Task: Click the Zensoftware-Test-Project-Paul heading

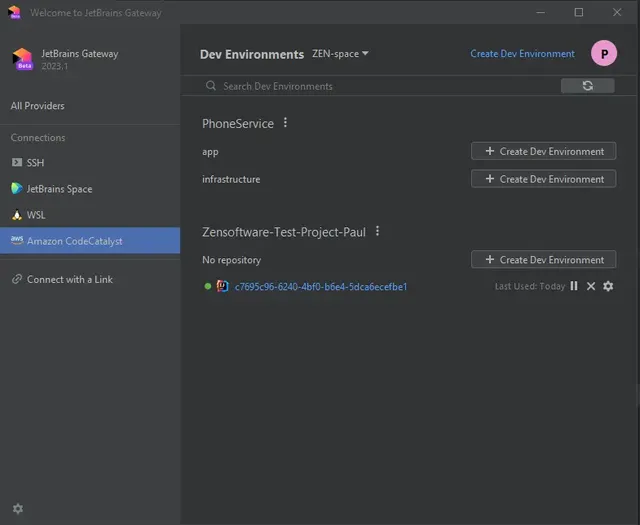Action: click(284, 232)
